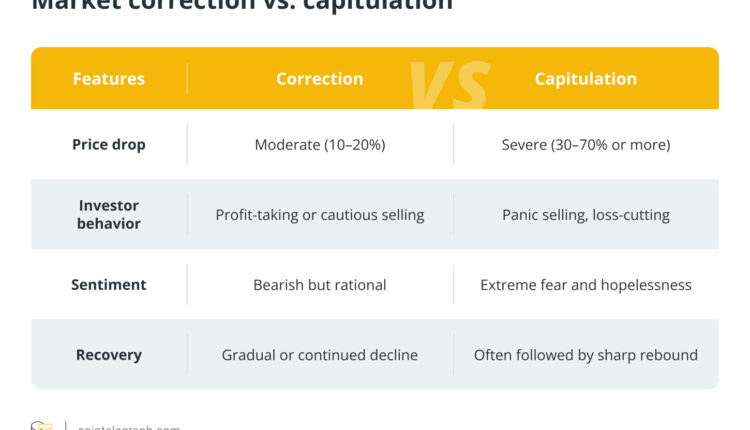Click the 'Gradual or continued decline' cell
The width and height of the screenshot is (750, 430).
click(x=320, y=355)
